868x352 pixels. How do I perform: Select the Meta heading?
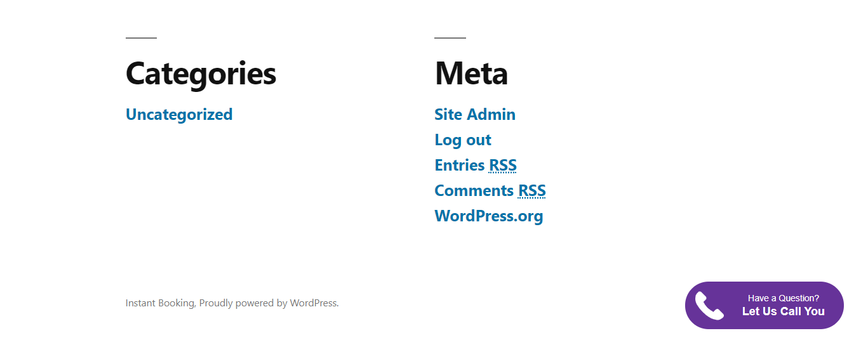(x=471, y=74)
